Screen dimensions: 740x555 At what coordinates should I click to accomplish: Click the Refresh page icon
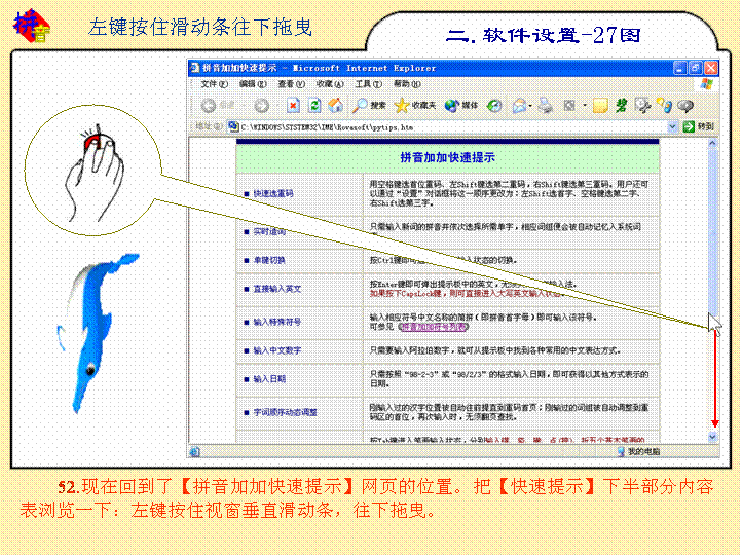314,106
